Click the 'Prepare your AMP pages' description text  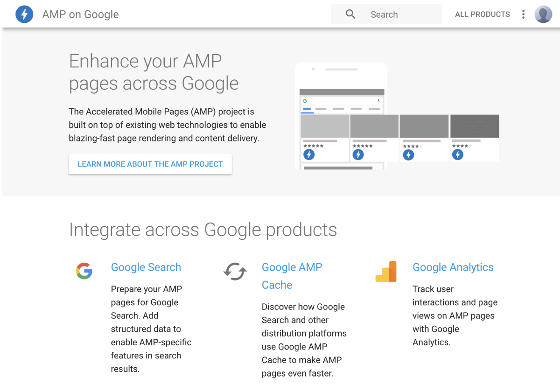tap(151, 329)
